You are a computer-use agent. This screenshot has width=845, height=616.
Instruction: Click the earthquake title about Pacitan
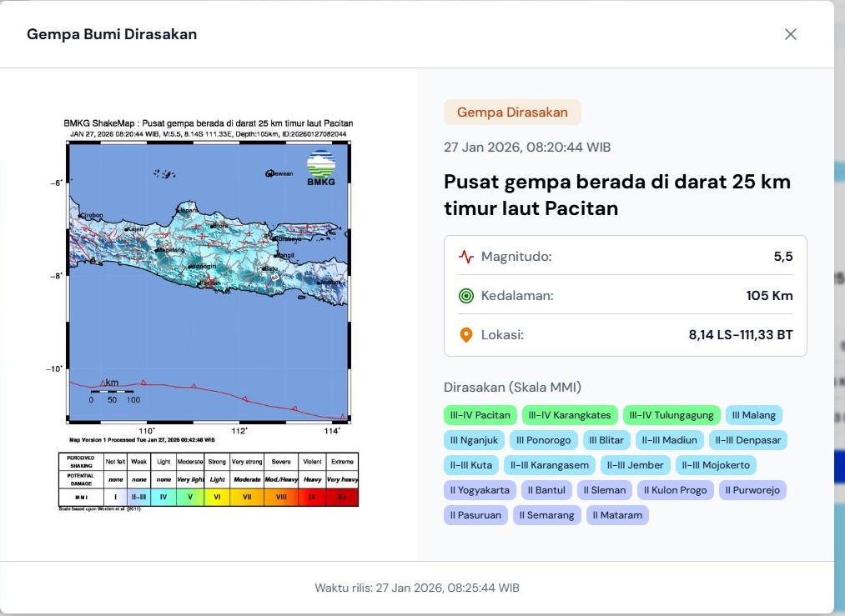pyautogui.click(x=616, y=195)
